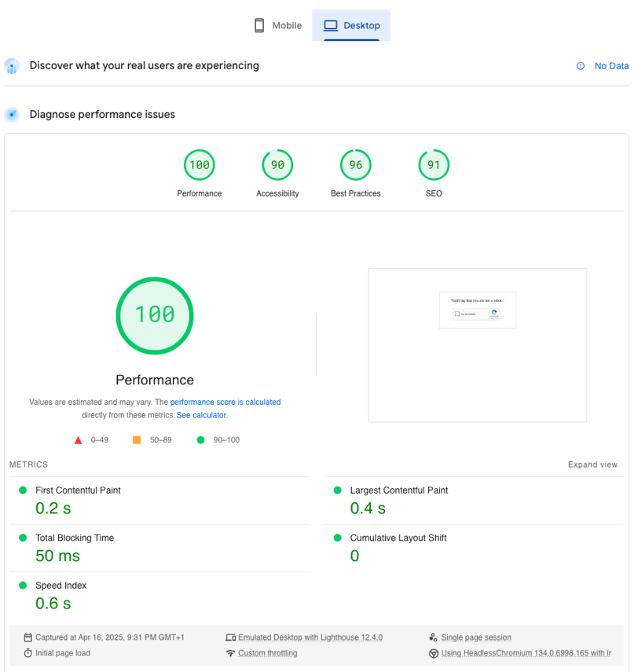Click the calendar icon beside Captured at
The width and height of the screenshot is (638, 672).
(x=27, y=637)
